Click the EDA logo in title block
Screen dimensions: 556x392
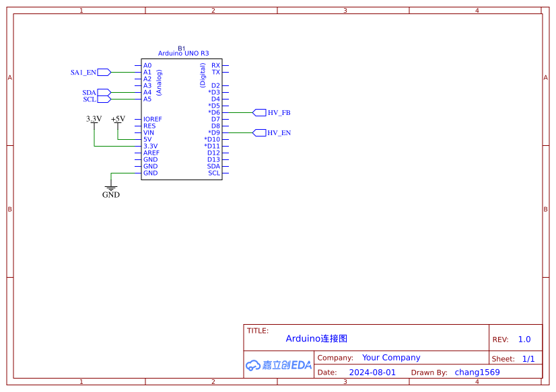[279, 364]
